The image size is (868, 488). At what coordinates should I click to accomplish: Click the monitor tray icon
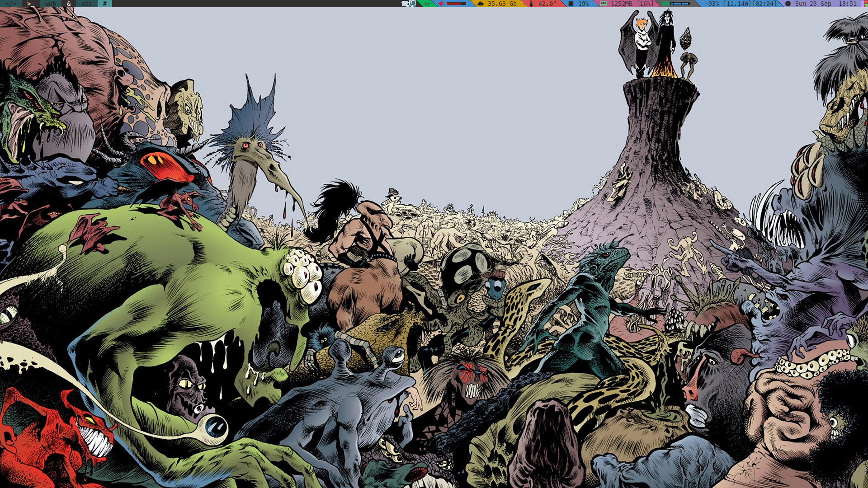(412, 4)
